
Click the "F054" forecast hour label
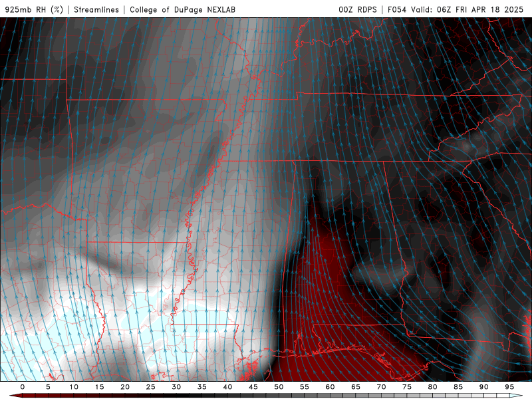coord(396,9)
